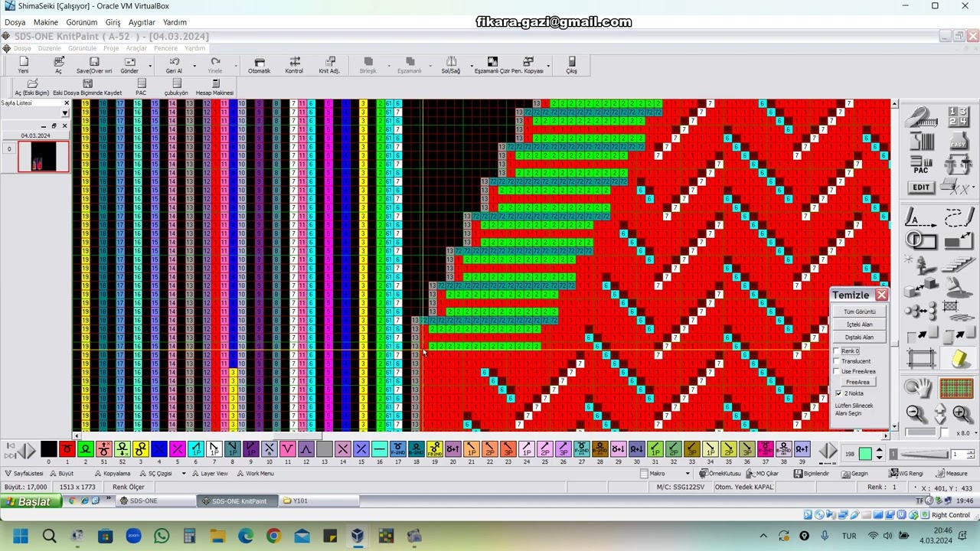Screen dimensions: 980x551
Task: Open the Sol/Sağ dropdown arrow
Action: tap(472, 66)
